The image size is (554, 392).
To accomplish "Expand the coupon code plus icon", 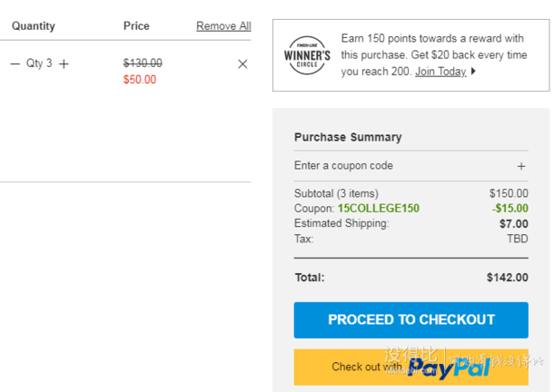I will 521,166.
